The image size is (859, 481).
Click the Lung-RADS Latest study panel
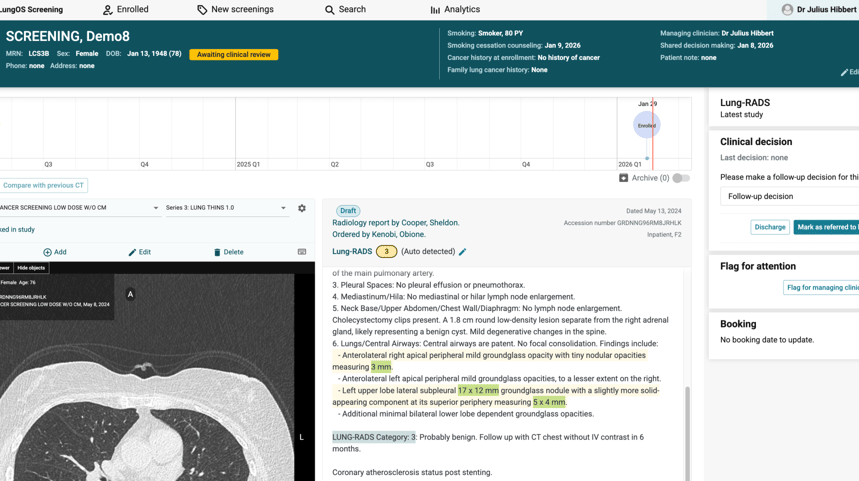click(x=784, y=108)
